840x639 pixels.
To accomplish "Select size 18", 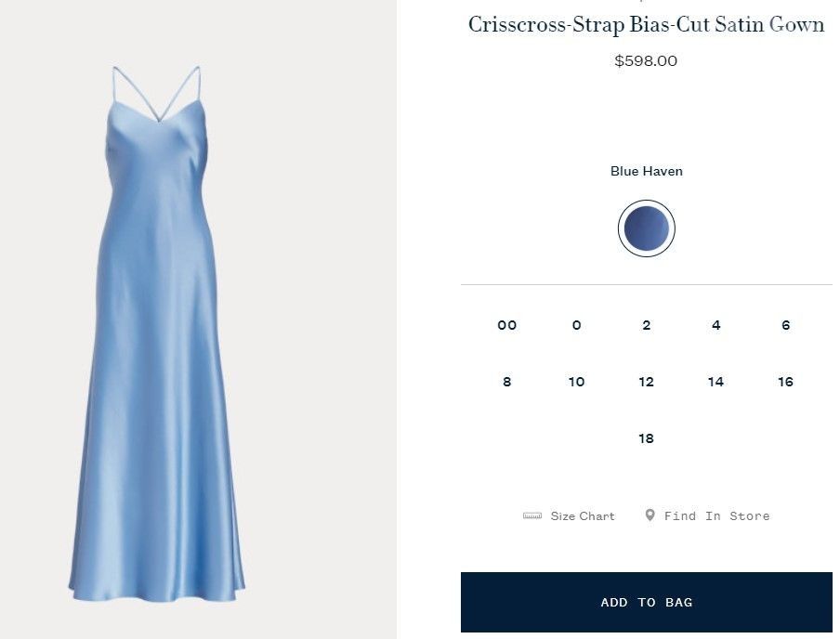I will [x=646, y=438].
